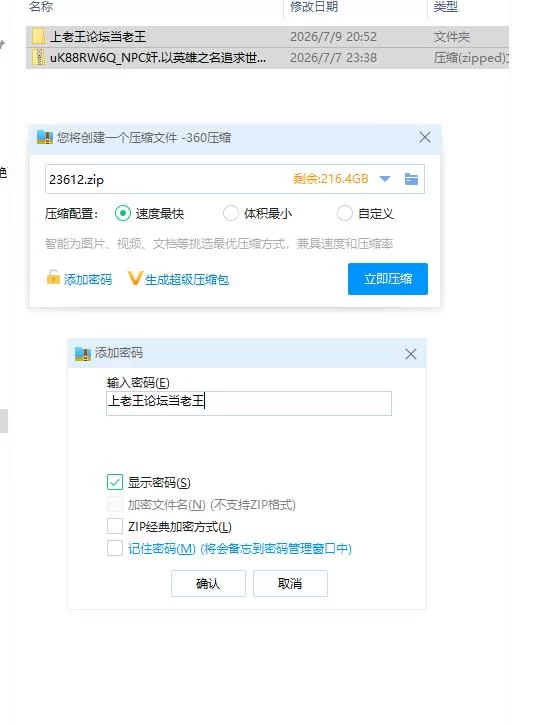Click the lock icon next to 添加密码
Viewport: 543px width, 725px height.
click(x=53, y=277)
